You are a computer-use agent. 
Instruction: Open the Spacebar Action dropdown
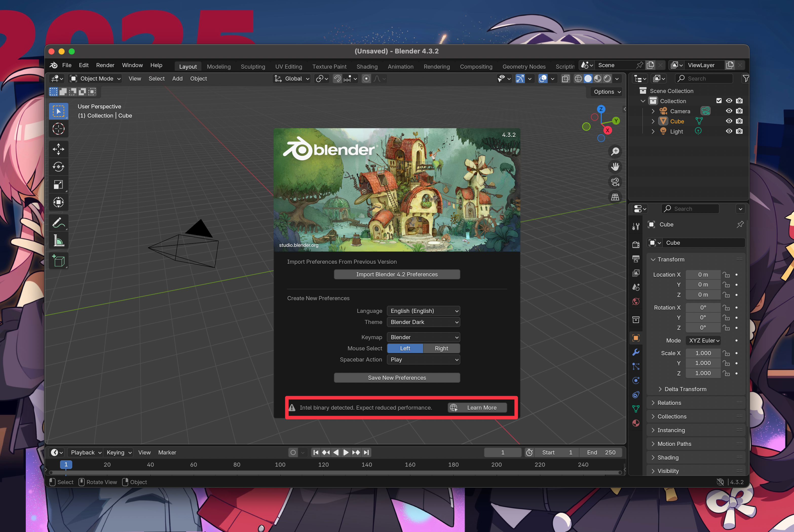tap(423, 360)
